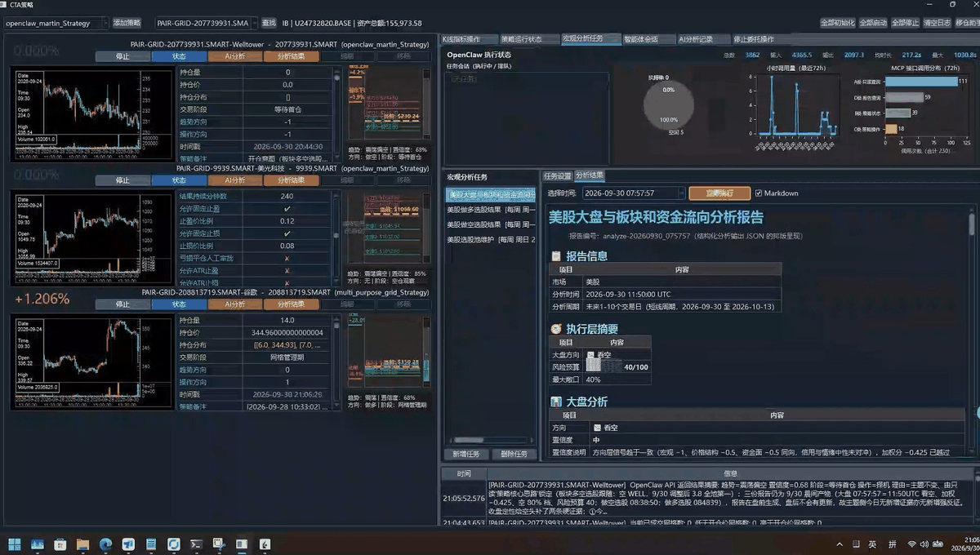980x555 pixels.
Task: Click the 删除任务 button
Action: pyautogui.click(x=514, y=455)
